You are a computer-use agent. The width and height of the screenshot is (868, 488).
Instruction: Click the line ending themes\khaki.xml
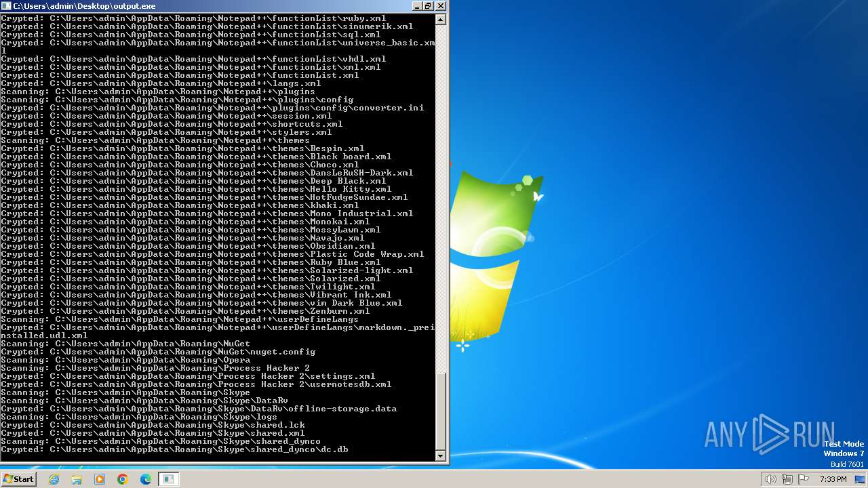pos(180,205)
